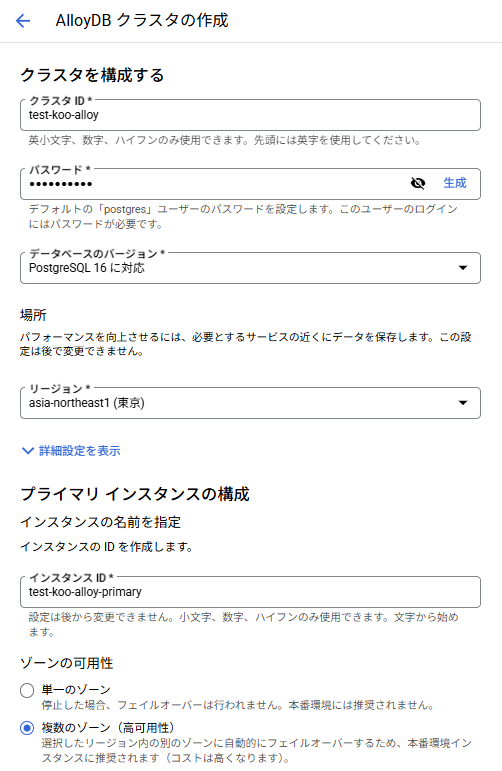Image resolution: width=502 pixels, height=771 pixels.
Task: Click the プライマリ インスタンスの構成 heading
Action: (x=135, y=494)
